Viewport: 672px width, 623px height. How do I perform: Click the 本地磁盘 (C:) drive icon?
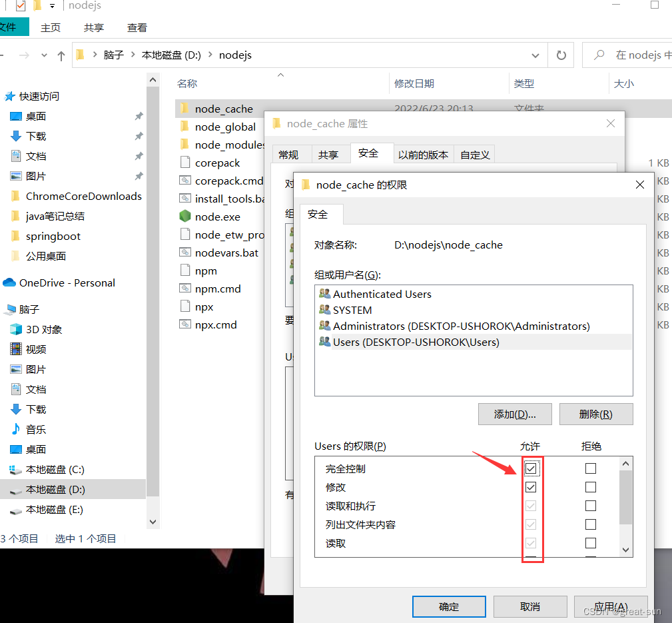coord(16,469)
